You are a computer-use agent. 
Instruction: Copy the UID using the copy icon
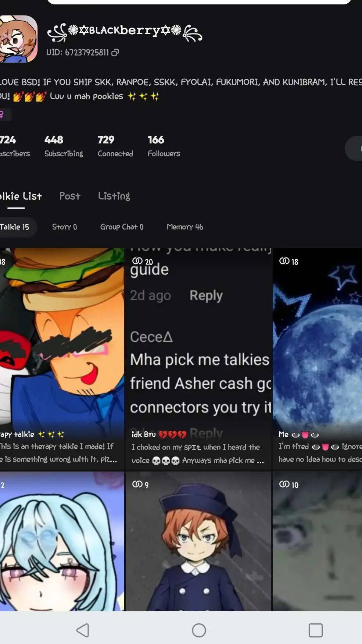115,53
